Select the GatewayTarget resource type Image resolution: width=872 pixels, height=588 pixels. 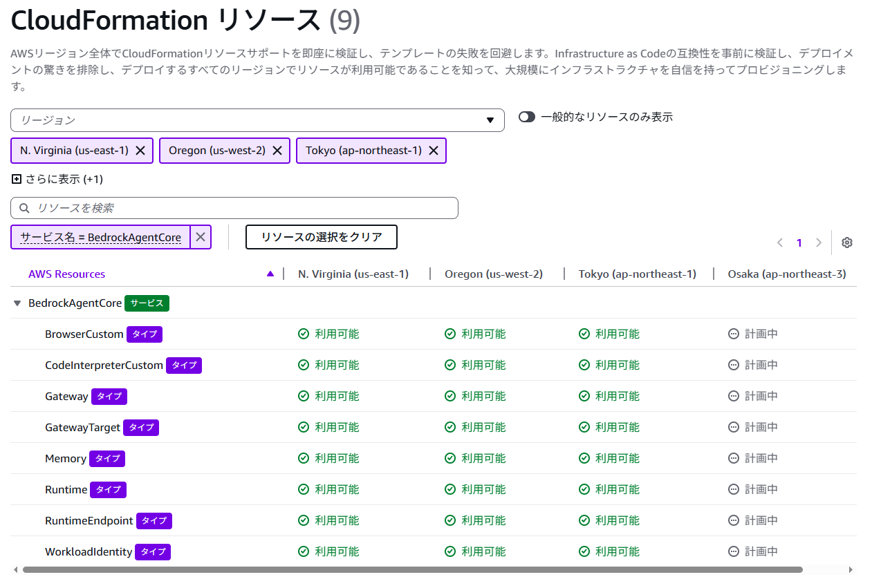(83, 427)
